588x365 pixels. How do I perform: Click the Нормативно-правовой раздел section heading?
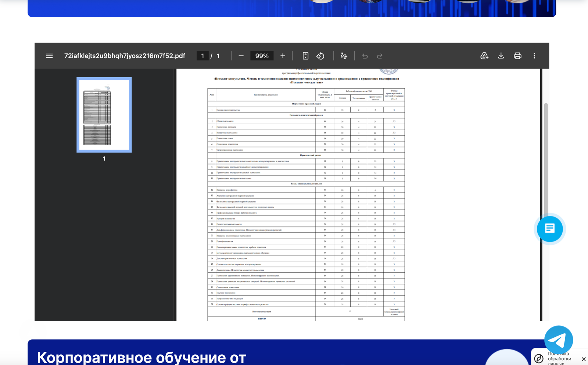(x=306, y=104)
